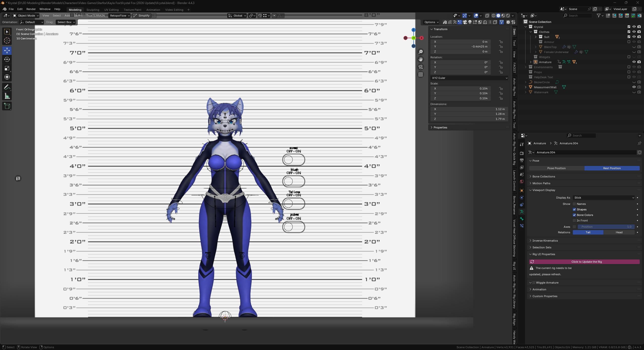Hide the MeasurmentWall object with its eye icon

click(x=634, y=87)
